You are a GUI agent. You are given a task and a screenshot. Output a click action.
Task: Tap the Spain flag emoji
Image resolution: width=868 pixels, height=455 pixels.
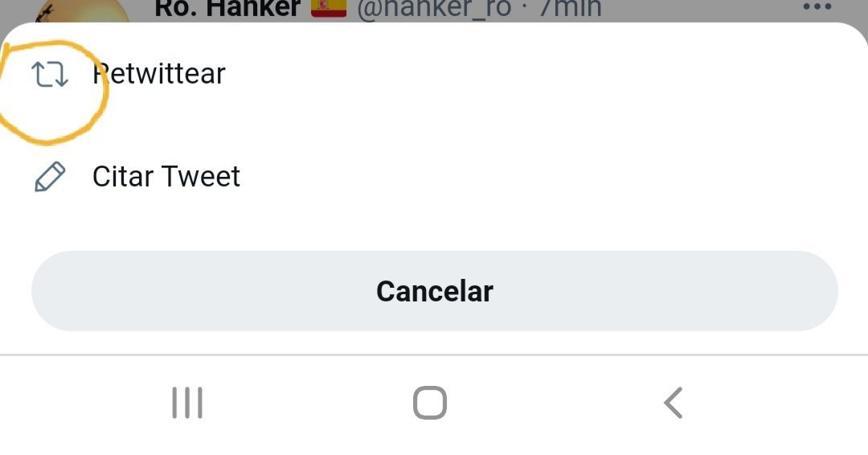328,8
